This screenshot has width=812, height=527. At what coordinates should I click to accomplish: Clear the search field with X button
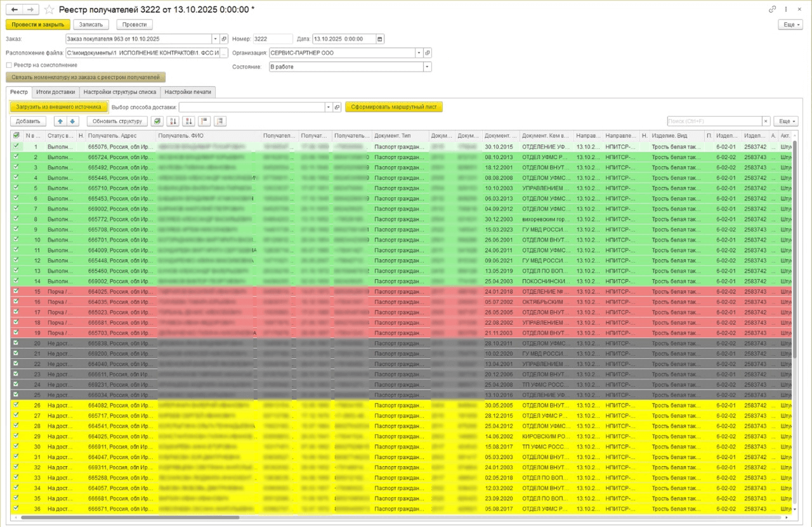[766, 121]
